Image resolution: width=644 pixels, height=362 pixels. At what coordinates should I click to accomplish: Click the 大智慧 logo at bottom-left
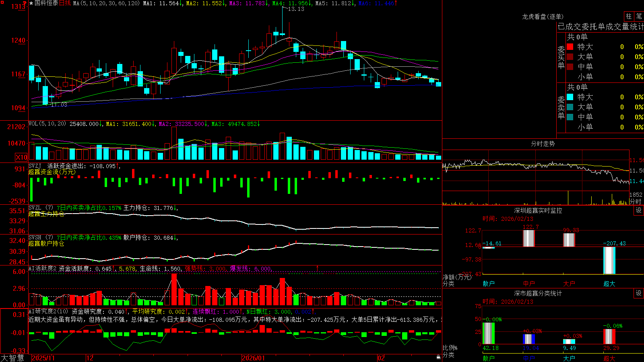tap(12, 358)
